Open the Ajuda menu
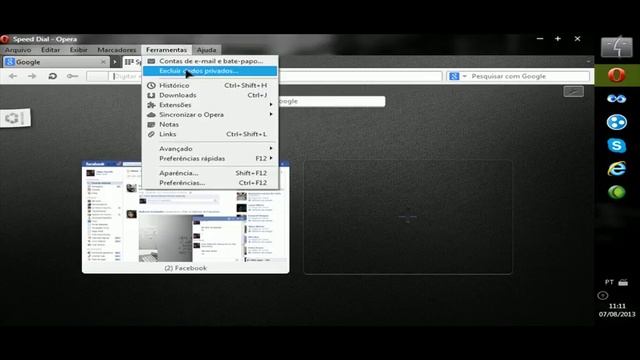The image size is (640, 360). pos(207,50)
